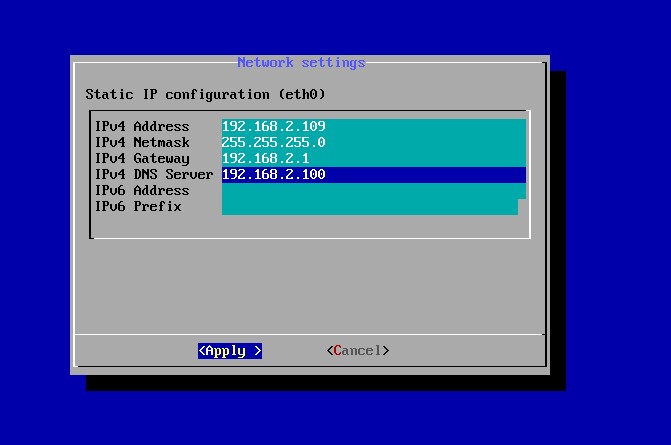Viewport: 671px width, 445px height.
Task: Click the "IPv4 Netmask" label text
Action: 141,143
